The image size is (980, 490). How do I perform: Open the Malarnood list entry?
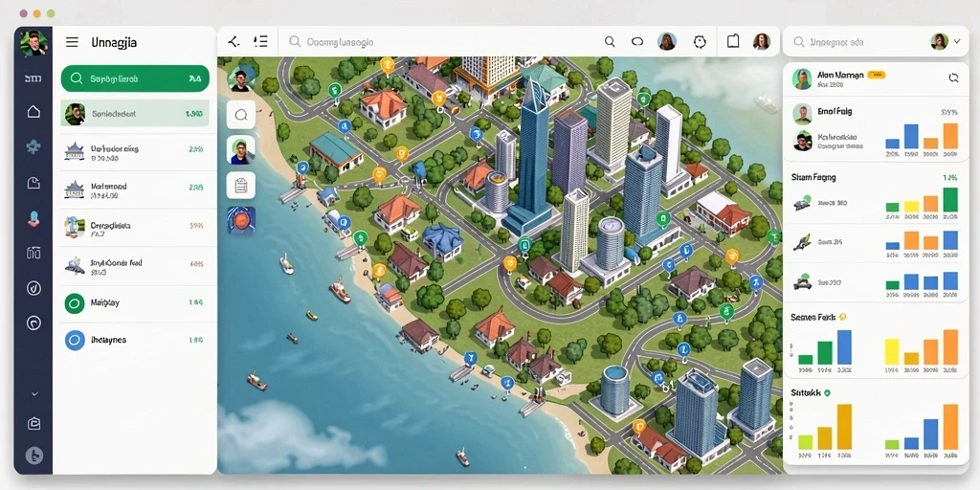tap(135, 190)
